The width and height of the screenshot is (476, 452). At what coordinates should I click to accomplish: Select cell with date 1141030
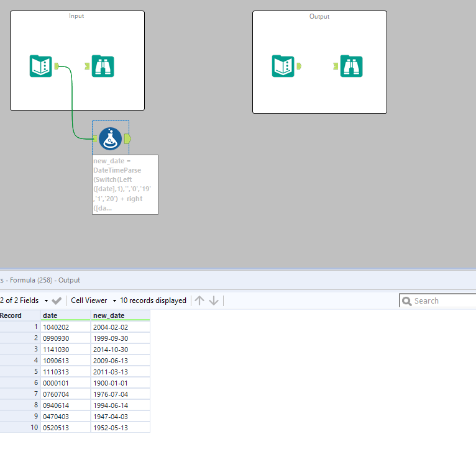[x=66, y=350]
